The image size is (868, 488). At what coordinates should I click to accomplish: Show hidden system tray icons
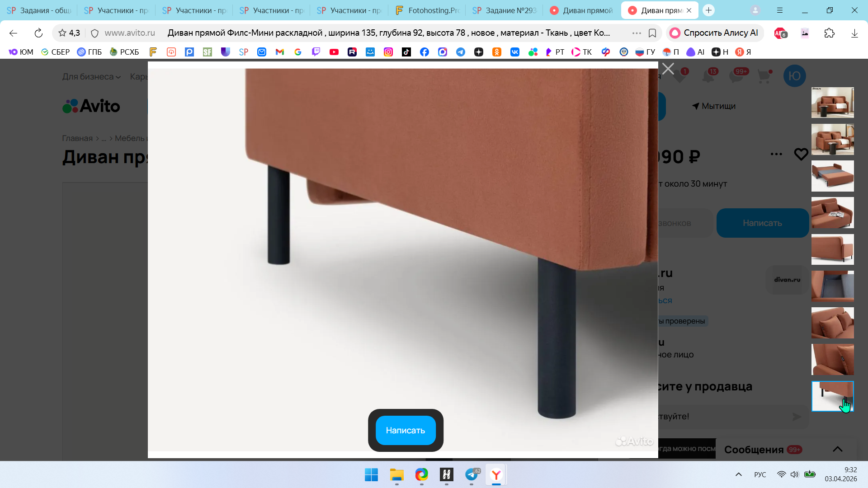coord(738,474)
